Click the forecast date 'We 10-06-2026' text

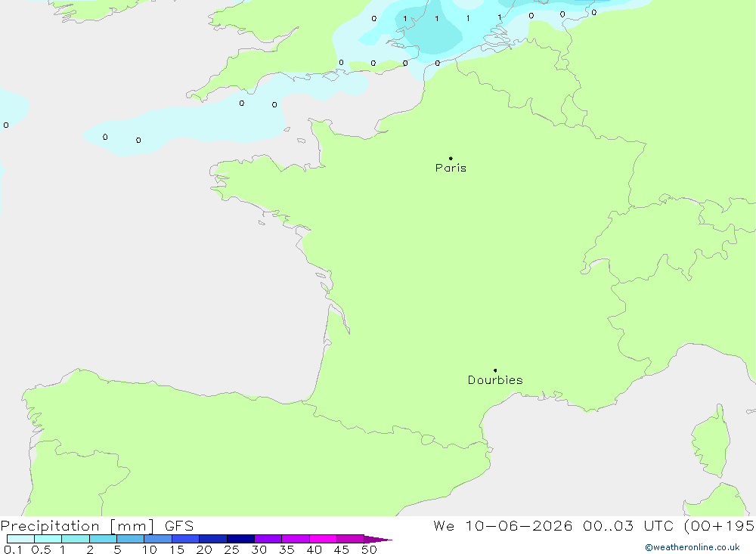[503, 525]
